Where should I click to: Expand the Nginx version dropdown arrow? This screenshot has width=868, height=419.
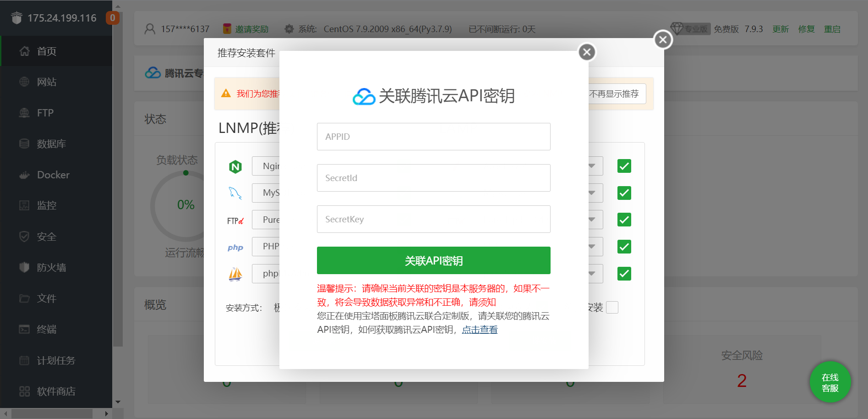click(592, 166)
